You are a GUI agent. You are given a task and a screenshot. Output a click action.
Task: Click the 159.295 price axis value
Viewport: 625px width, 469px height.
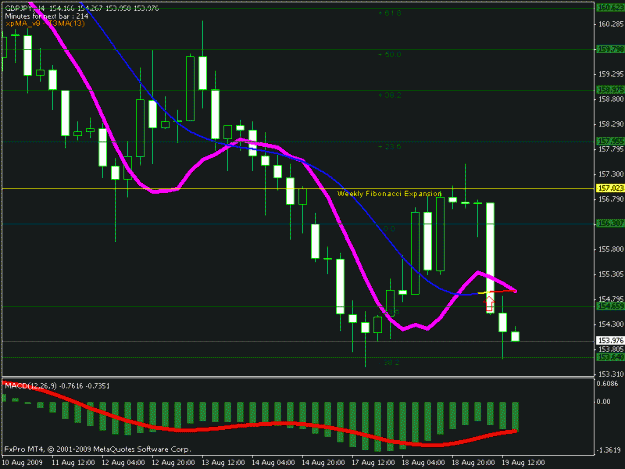(x=611, y=74)
